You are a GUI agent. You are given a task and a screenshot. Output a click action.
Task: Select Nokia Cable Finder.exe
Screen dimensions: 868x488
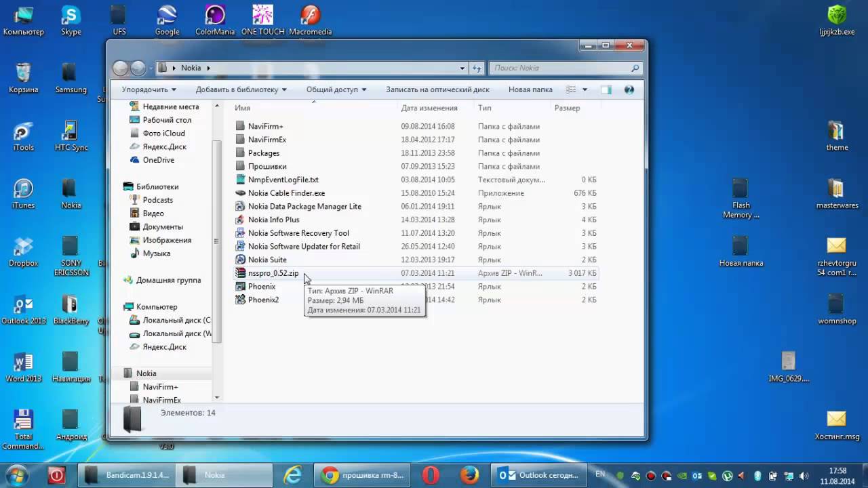(286, 193)
